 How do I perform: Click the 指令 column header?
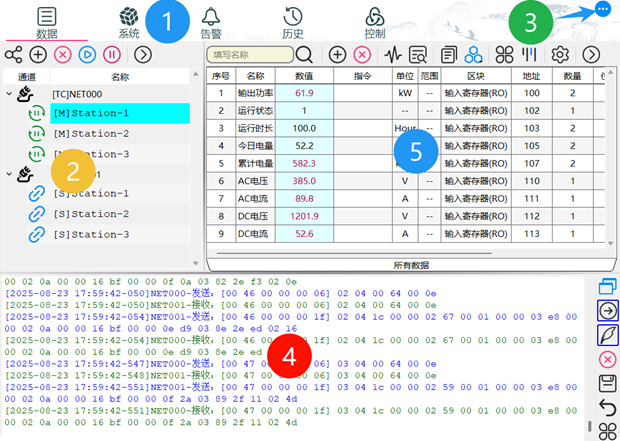[363, 76]
